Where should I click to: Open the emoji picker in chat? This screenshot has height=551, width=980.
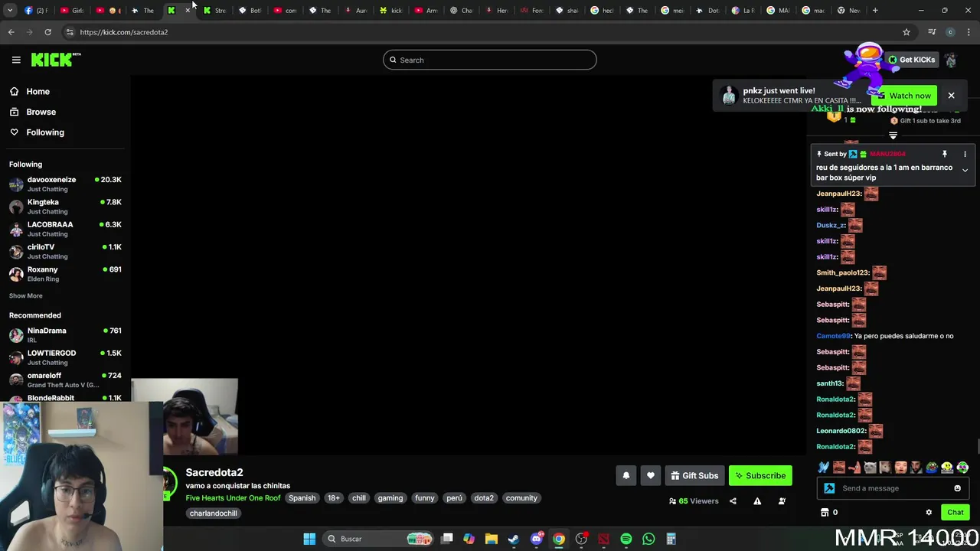click(957, 488)
